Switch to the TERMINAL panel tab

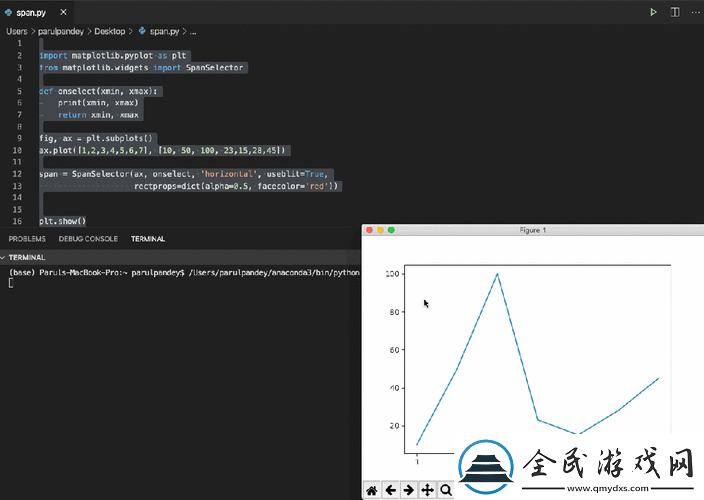tap(148, 239)
